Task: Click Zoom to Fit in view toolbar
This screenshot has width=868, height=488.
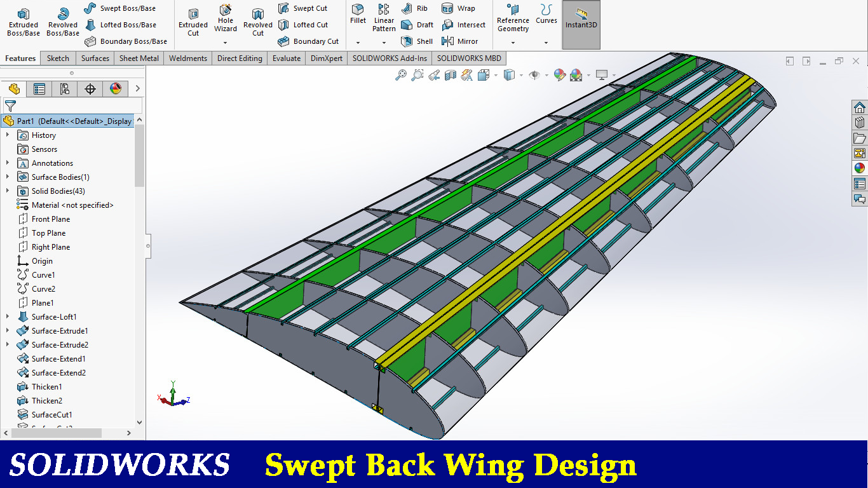Action: 401,75
